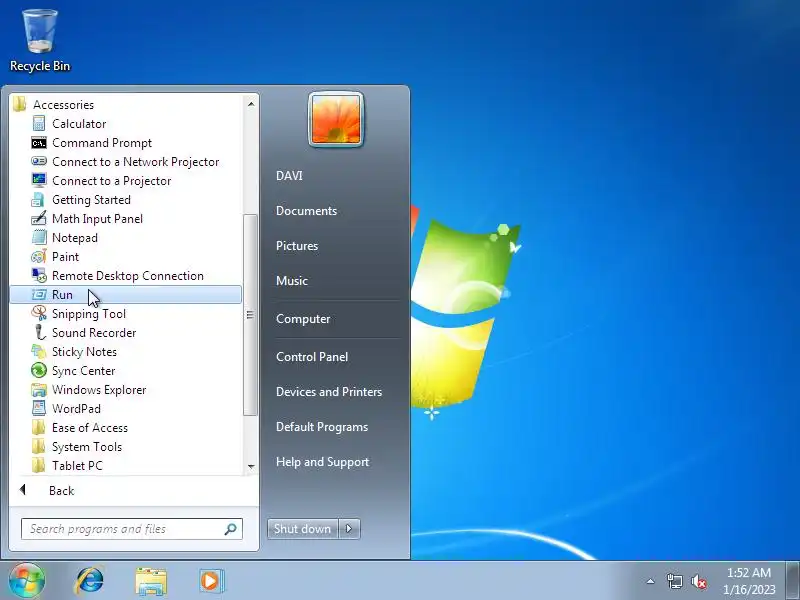Open Default Programs
This screenshot has width=800, height=600.
[321, 427]
